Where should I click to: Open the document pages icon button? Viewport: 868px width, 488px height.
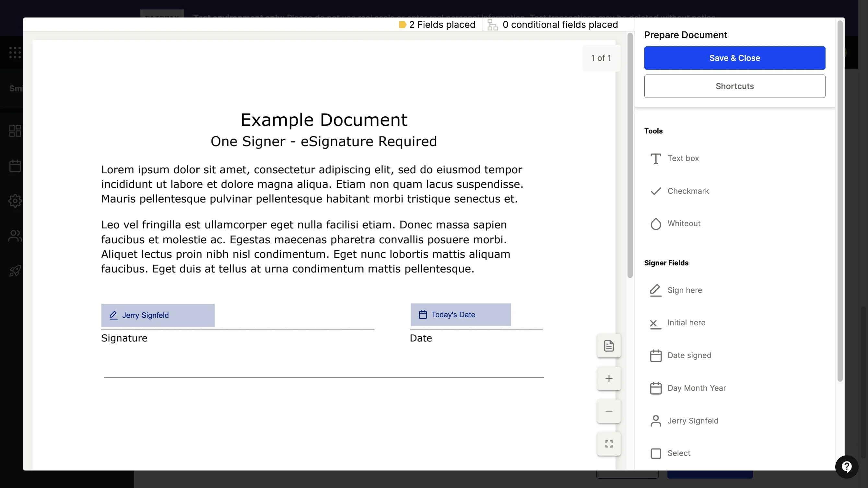coord(609,346)
